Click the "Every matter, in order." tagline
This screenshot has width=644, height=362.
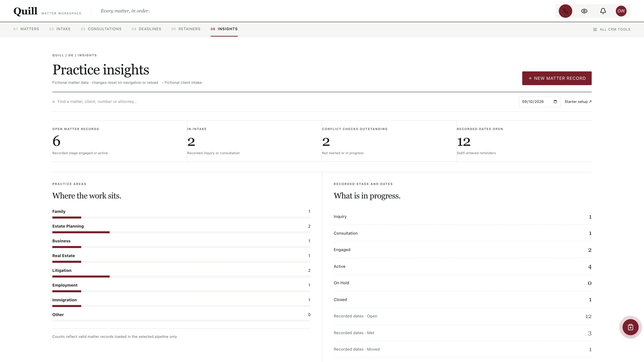coord(125,11)
